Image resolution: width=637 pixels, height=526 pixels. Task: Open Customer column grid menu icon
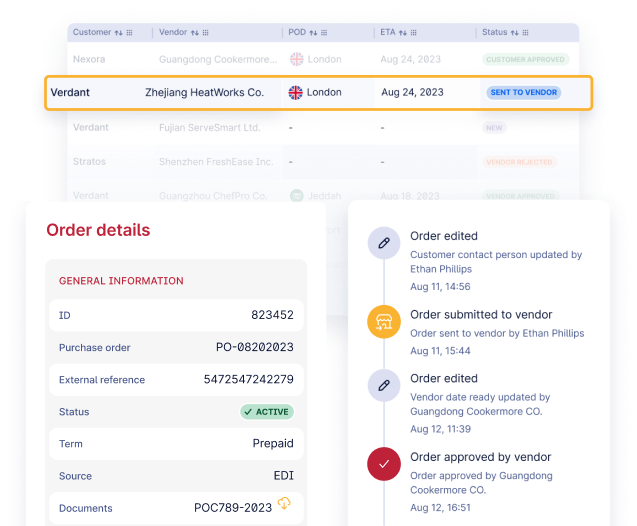pyautogui.click(x=129, y=33)
